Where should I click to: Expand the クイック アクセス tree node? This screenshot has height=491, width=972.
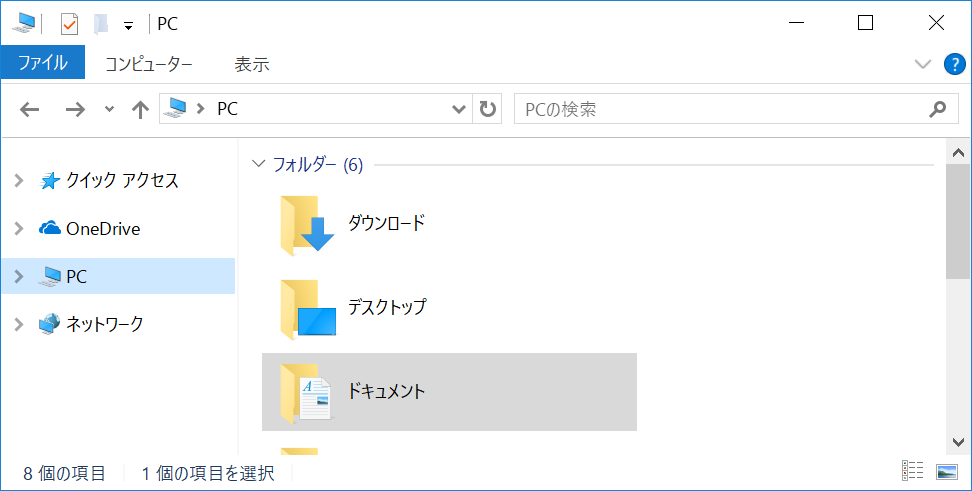tap(19, 180)
